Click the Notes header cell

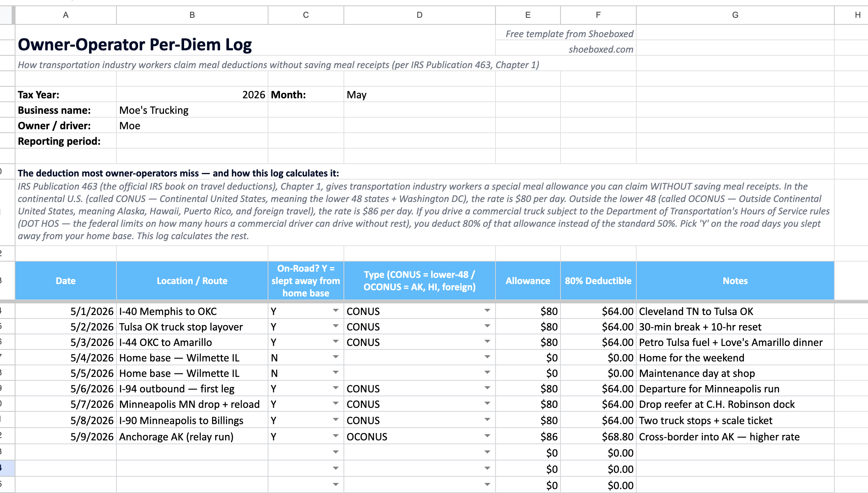point(735,281)
